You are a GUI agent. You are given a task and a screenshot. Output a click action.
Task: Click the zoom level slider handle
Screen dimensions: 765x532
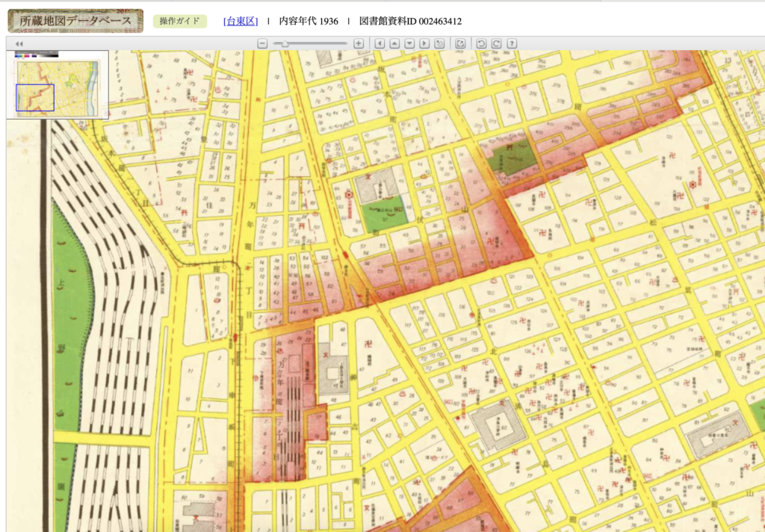pos(285,44)
